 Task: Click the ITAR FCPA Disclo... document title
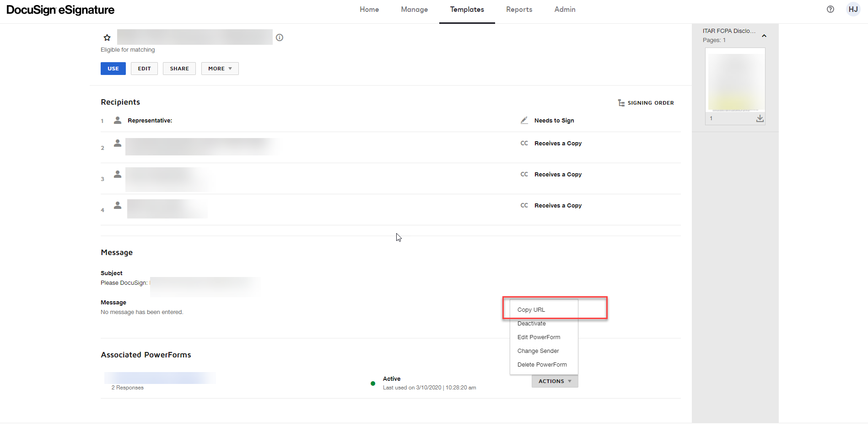click(x=729, y=31)
